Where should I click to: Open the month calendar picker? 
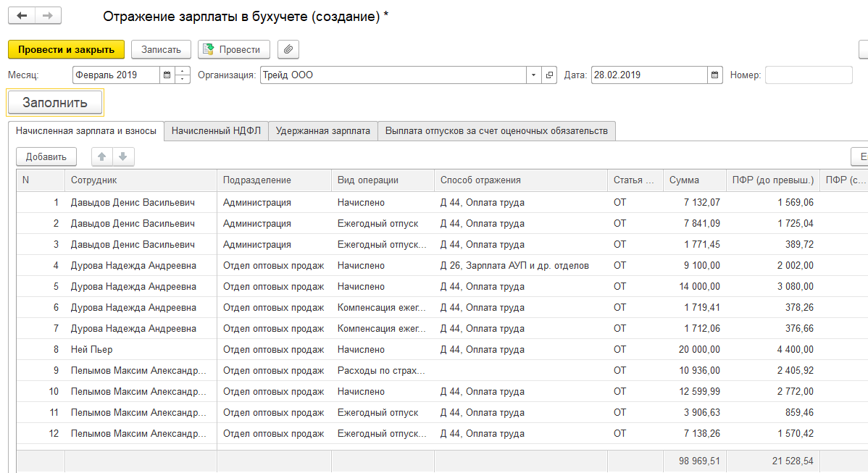[167, 75]
